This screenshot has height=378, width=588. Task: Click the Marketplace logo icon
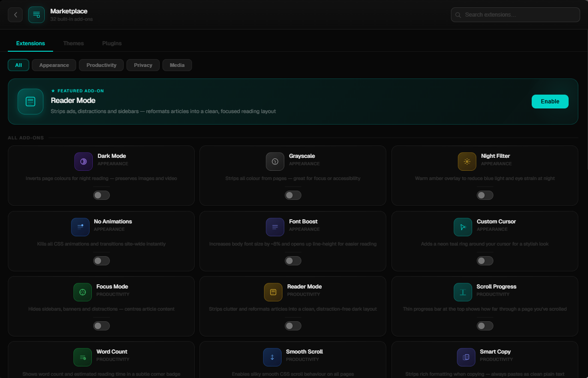click(x=36, y=14)
